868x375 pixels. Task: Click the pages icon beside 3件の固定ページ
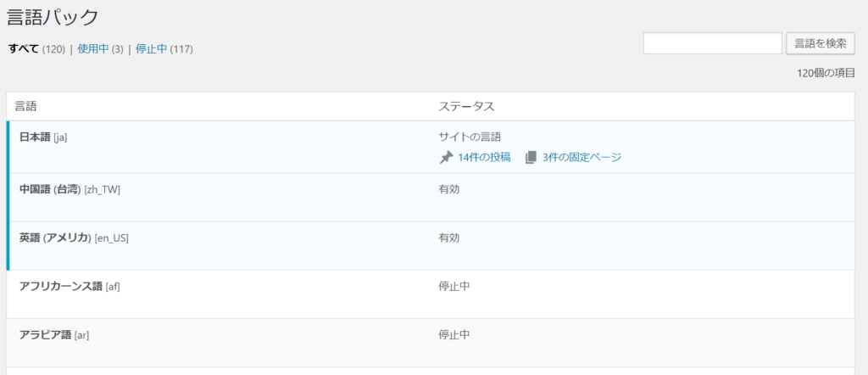coord(531,157)
